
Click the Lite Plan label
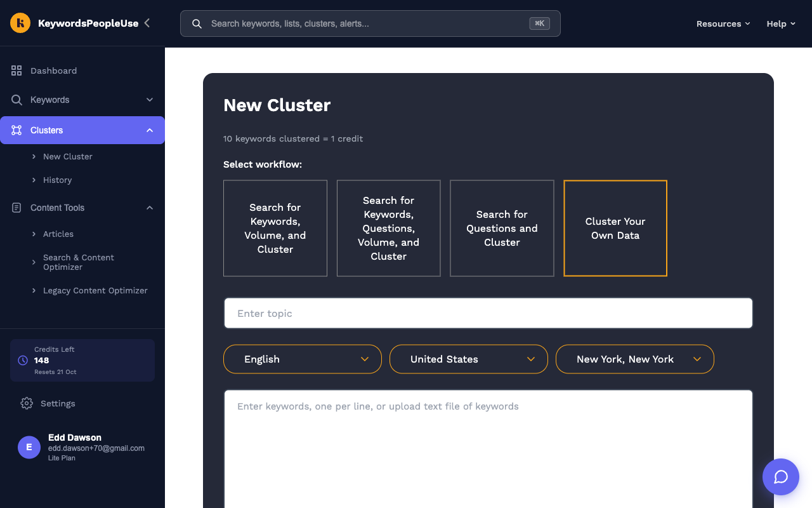coord(62,458)
